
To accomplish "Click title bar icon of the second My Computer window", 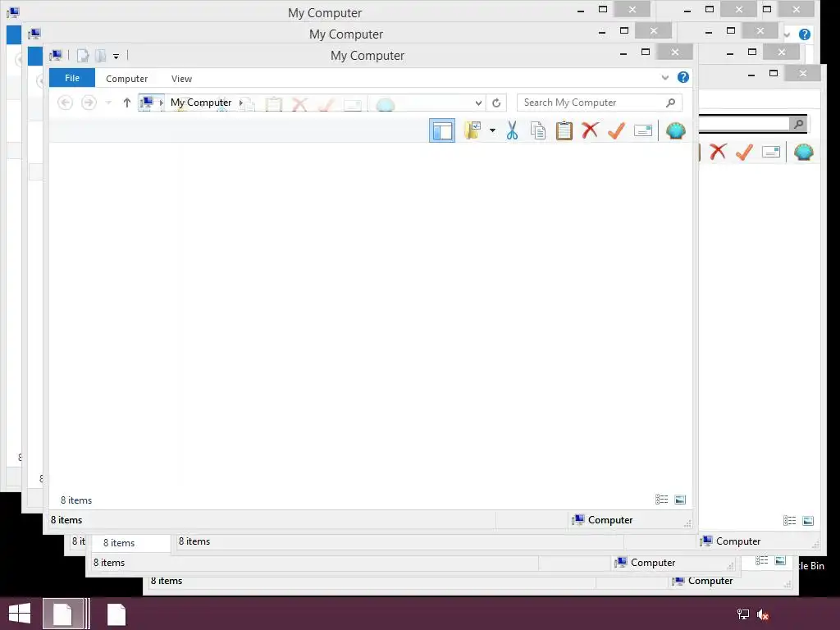I will click(34, 34).
